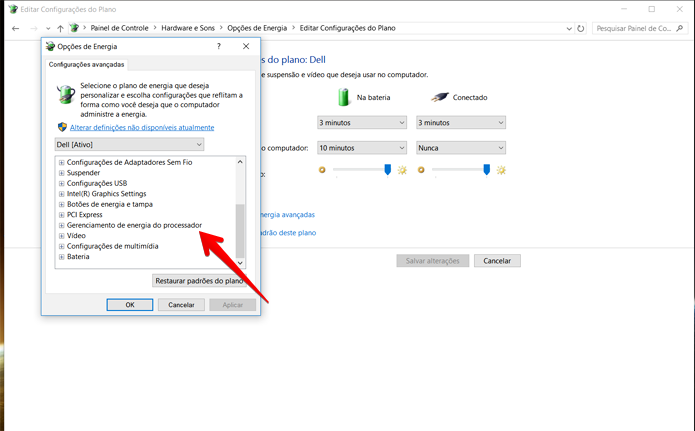Click the settings list scrollbar thumb
Viewport: 695px width, 431px height.
(240, 231)
